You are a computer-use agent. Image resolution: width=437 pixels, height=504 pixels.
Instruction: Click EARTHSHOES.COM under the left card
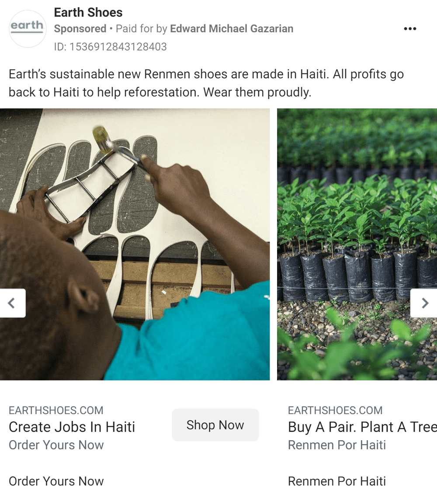point(56,410)
